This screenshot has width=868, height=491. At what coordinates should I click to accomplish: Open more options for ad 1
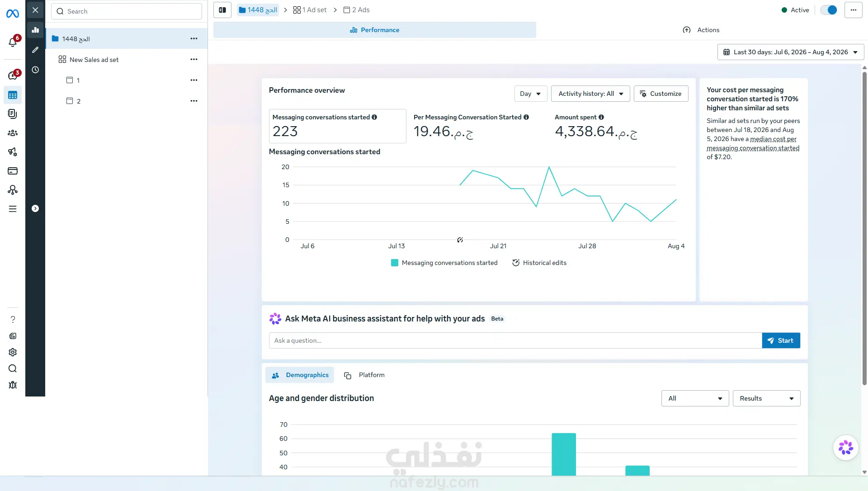pos(194,80)
